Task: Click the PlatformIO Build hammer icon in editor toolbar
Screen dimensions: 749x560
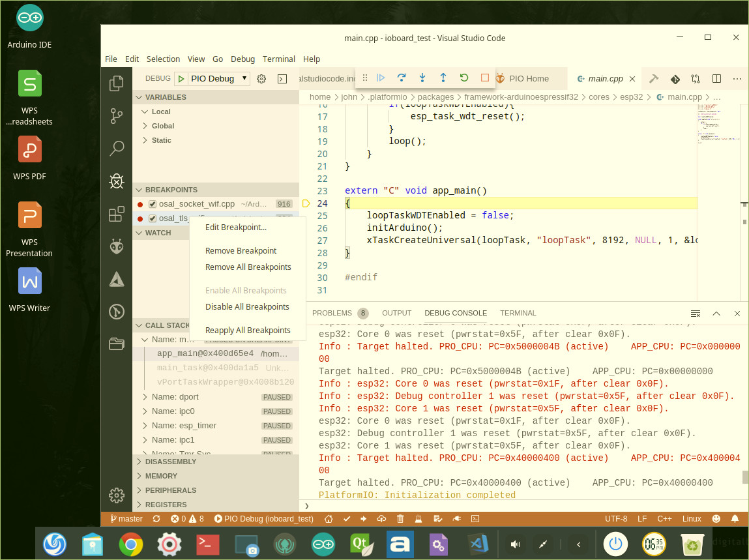Action: tap(654, 79)
